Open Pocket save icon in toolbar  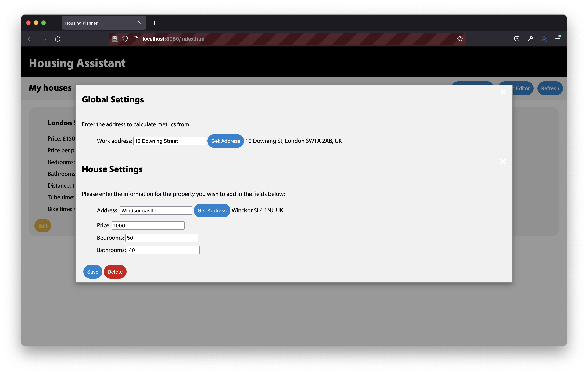pos(517,39)
